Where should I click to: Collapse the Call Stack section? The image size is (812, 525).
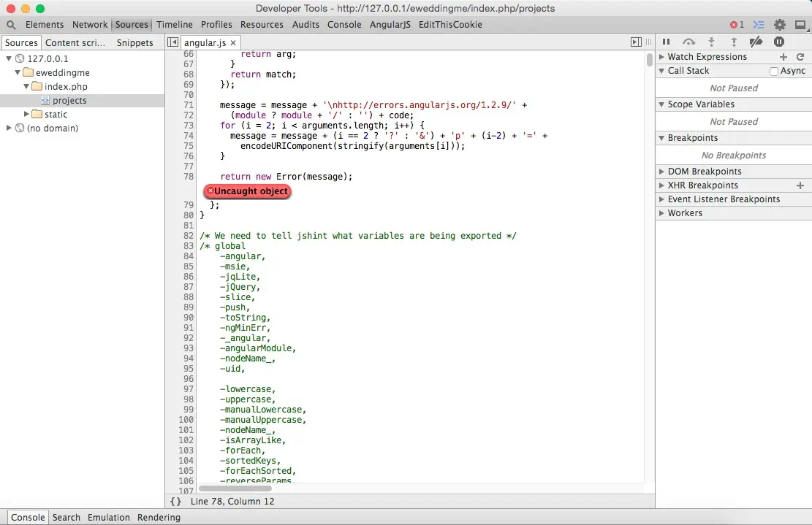(x=661, y=71)
